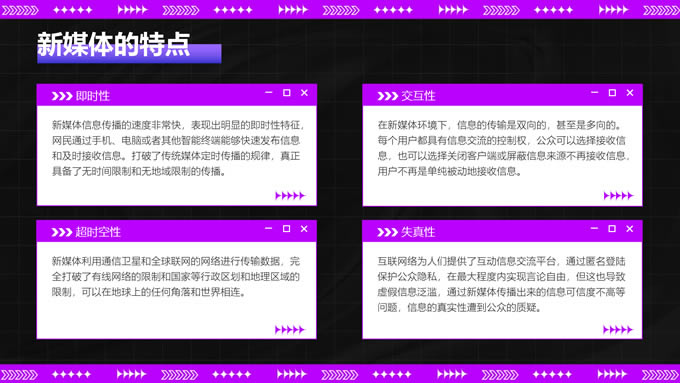Click the triple chevron beside 交互性
This screenshot has height=383, width=680.
[388, 96]
